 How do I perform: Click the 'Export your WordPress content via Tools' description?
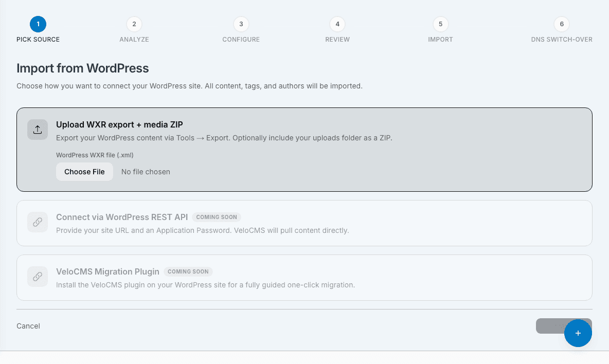point(224,138)
